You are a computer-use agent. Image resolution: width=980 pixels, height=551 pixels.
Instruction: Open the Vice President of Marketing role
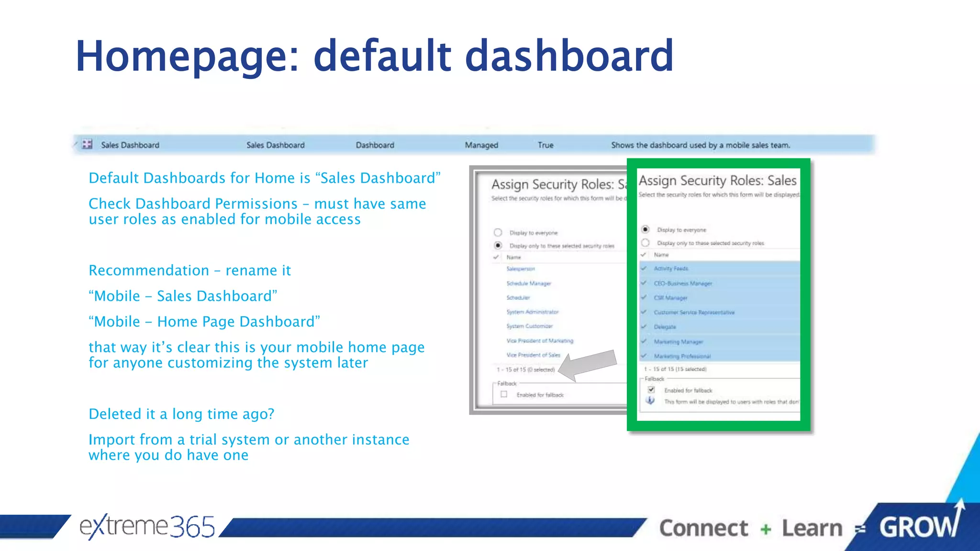pos(540,341)
